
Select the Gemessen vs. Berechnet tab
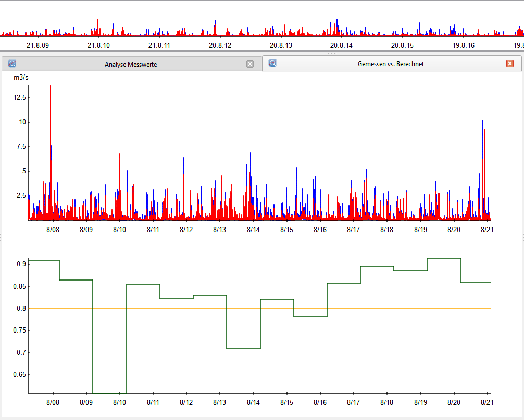click(391, 64)
